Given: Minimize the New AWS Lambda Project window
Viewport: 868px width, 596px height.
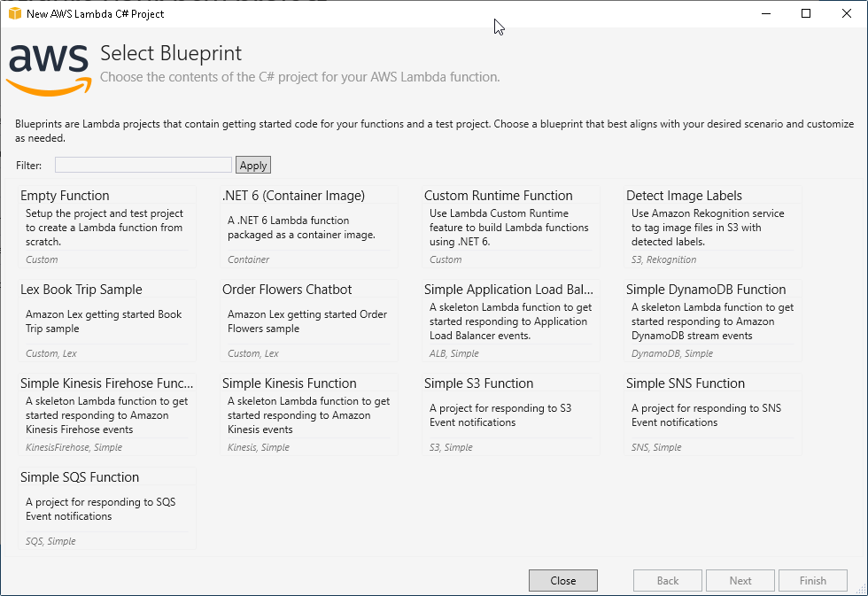Looking at the screenshot, I should coord(766,13).
